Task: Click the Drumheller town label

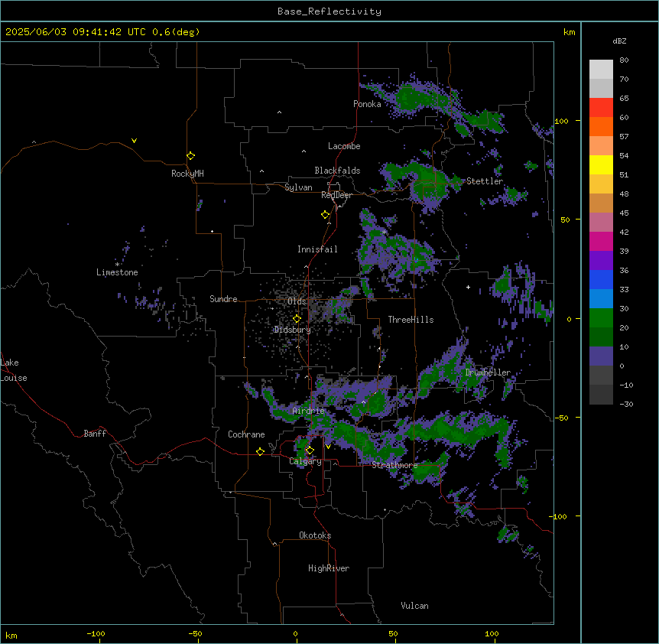Action: (x=488, y=372)
